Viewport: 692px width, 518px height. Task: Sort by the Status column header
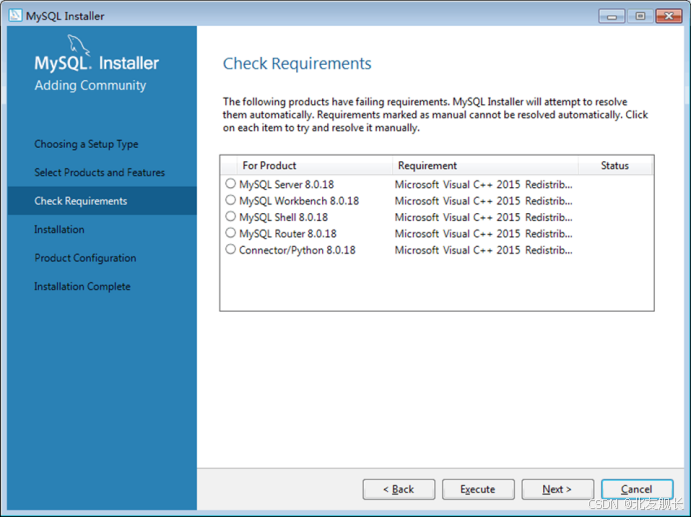click(615, 165)
